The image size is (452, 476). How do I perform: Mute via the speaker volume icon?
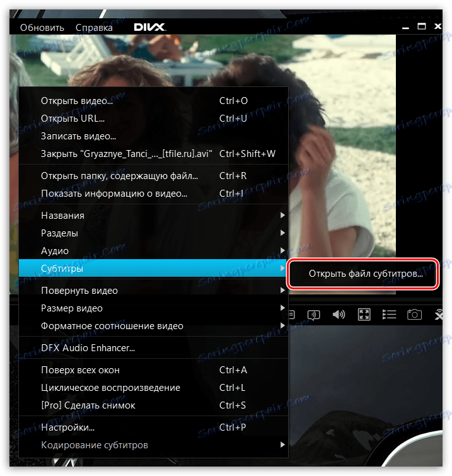339,315
